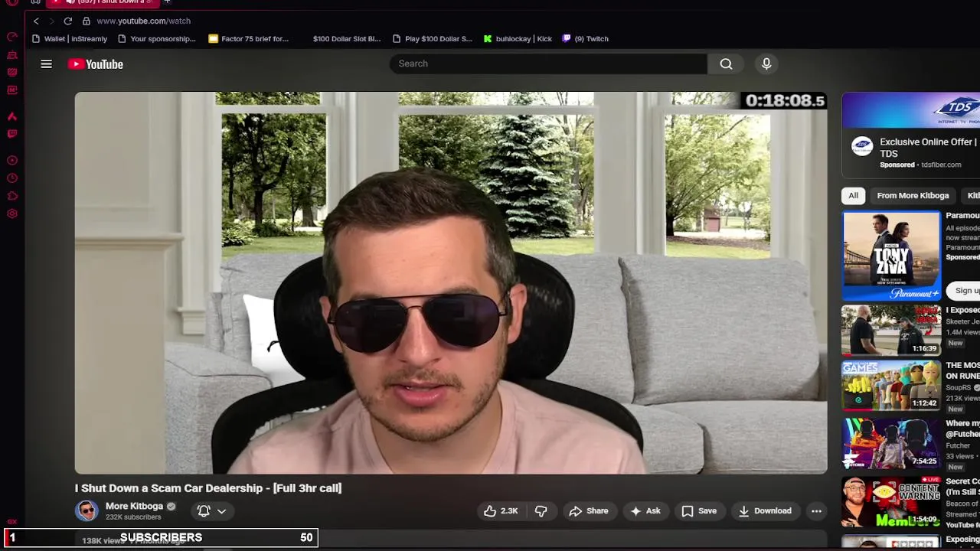Click Sign up on Paramount+ ad
The width and height of the screenshot is (980, 551).
(966, 291)
